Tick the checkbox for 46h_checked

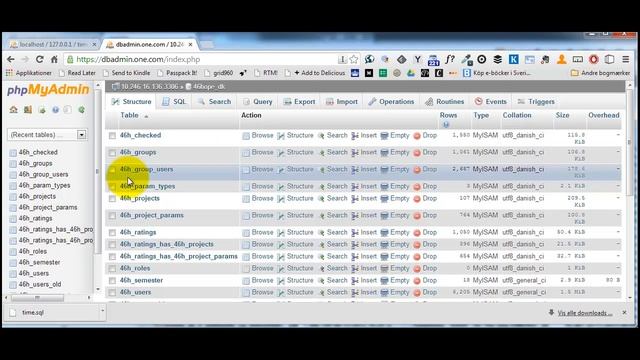point(112,136)
